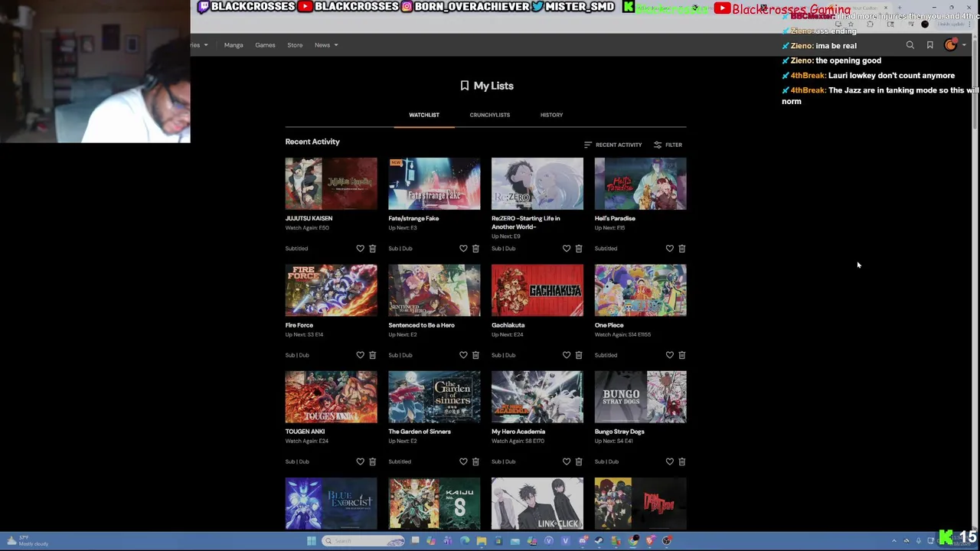
Task: Open the Store menu item
Action: pos(295,45)
